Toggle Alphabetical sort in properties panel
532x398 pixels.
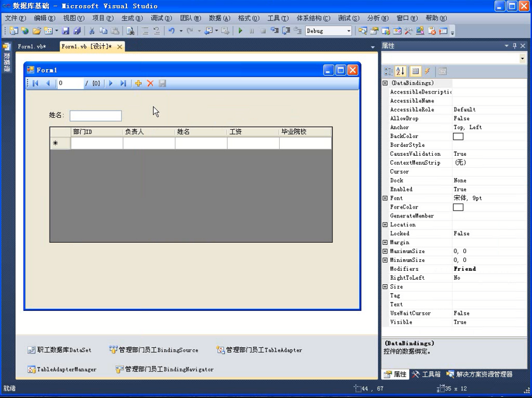click(x=400, y=71)
